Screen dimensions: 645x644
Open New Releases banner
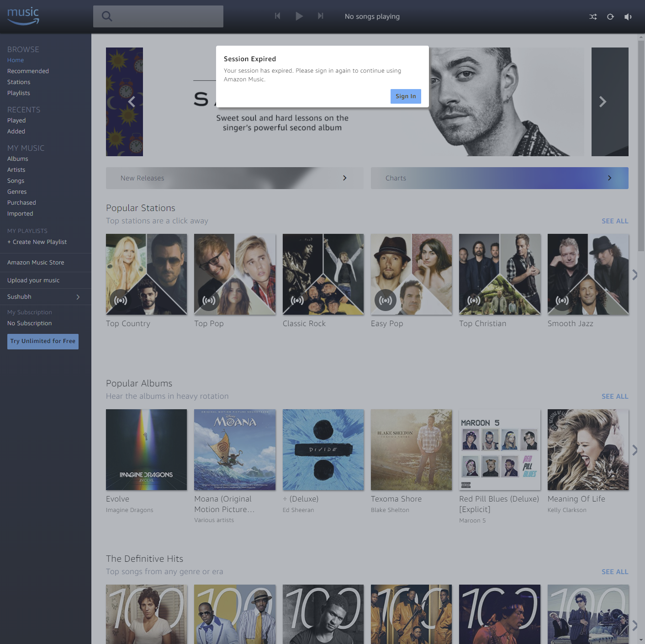click(235, 178)
